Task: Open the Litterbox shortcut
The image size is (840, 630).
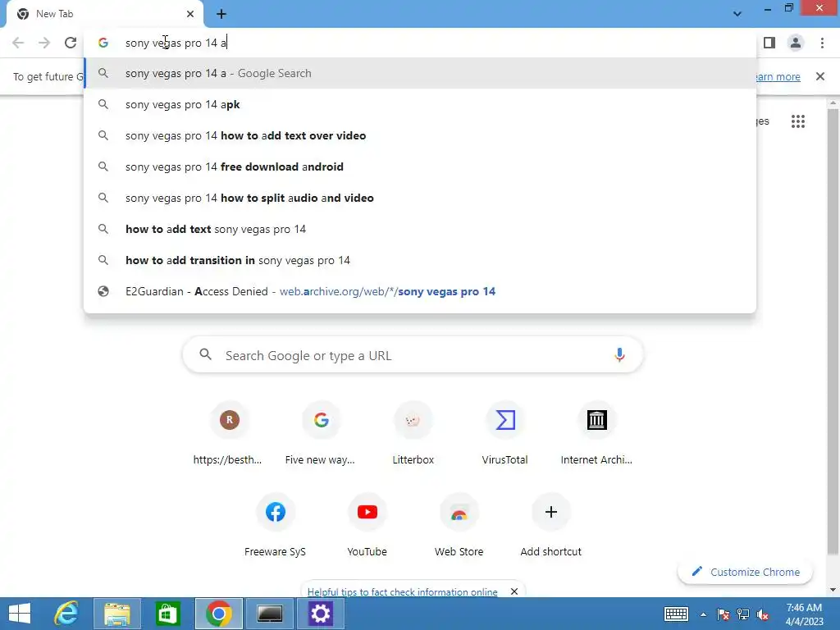Action: (413, 433)
